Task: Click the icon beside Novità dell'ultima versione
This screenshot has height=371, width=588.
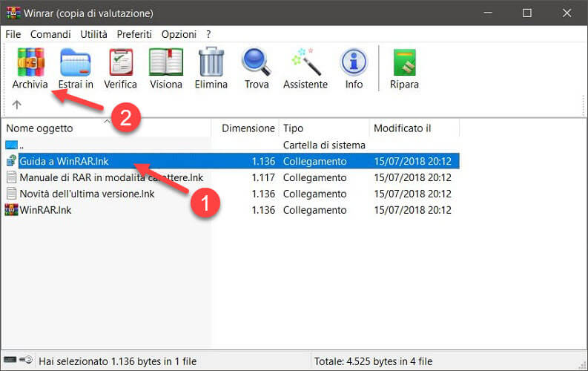Action: (x=12, y=194)
